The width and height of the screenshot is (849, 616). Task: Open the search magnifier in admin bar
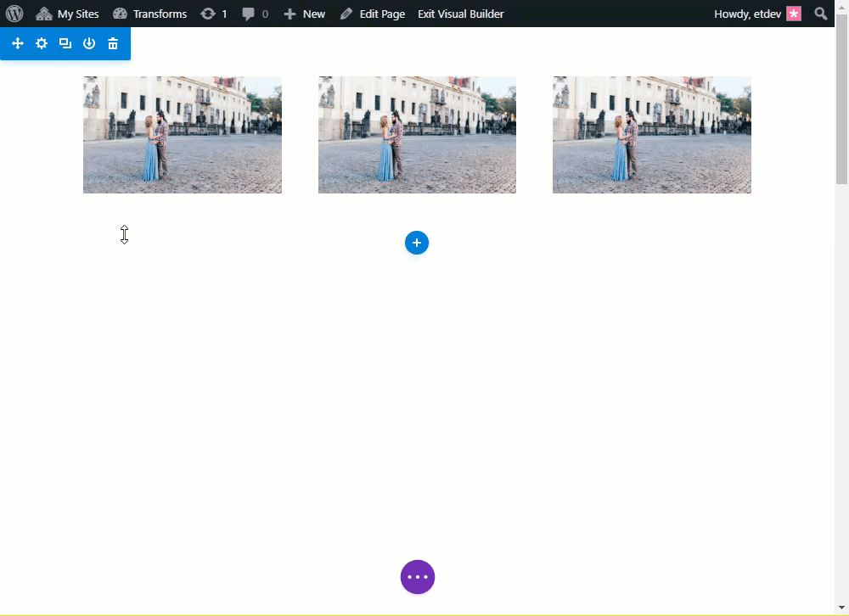(x=820, y=14)
